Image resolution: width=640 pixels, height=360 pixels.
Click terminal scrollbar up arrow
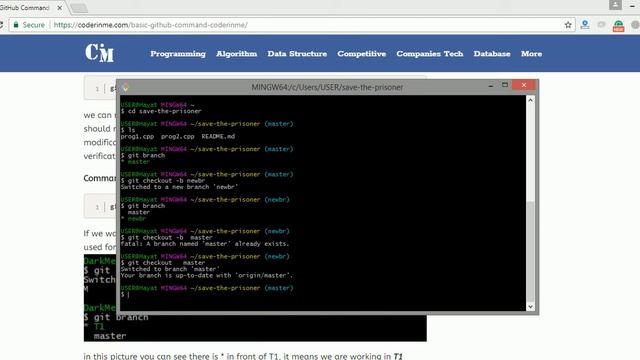530,100
